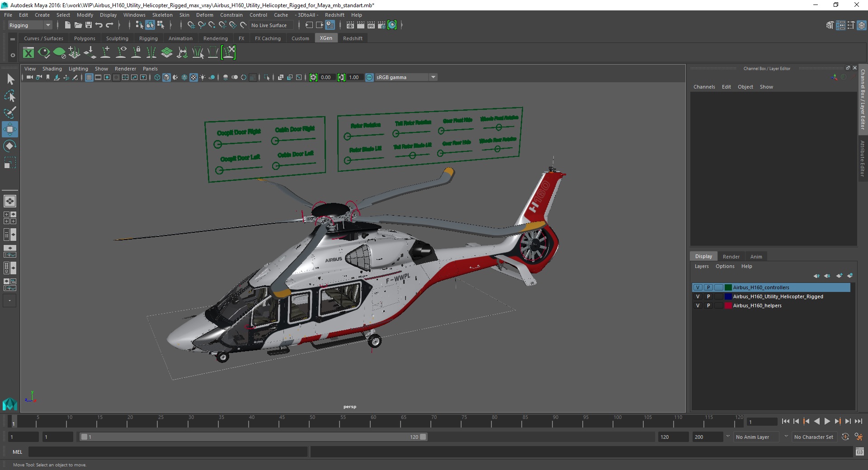Toggle Use All Lights in viewport

pyautogui.click(x=203, y=77)
